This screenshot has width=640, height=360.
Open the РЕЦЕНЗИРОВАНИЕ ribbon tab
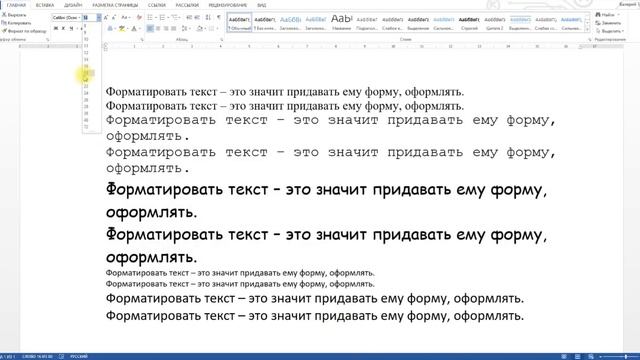[x=228, y=5]
